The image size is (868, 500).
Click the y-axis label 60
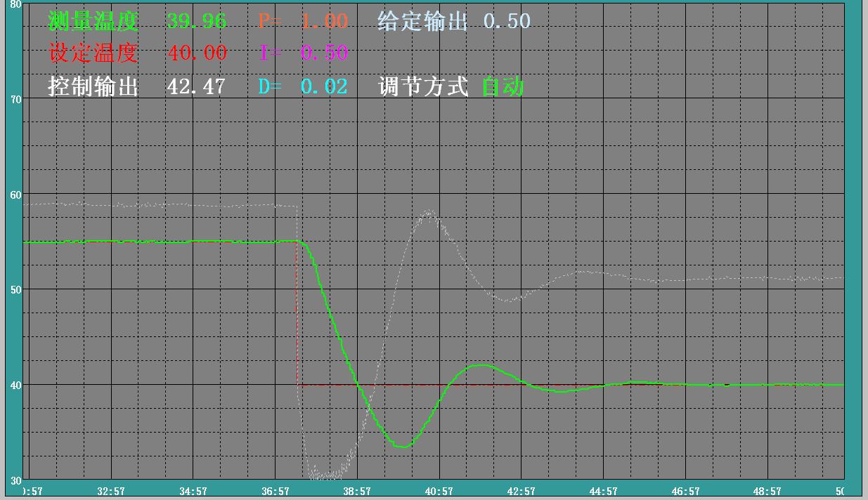pos(15,195)
